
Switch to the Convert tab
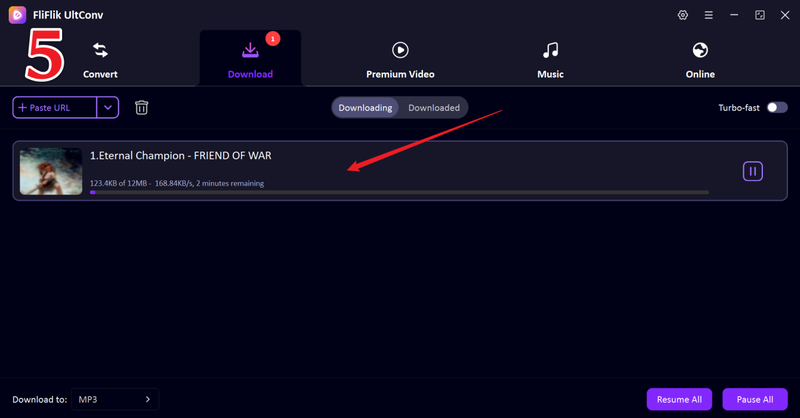pos(101,59)
